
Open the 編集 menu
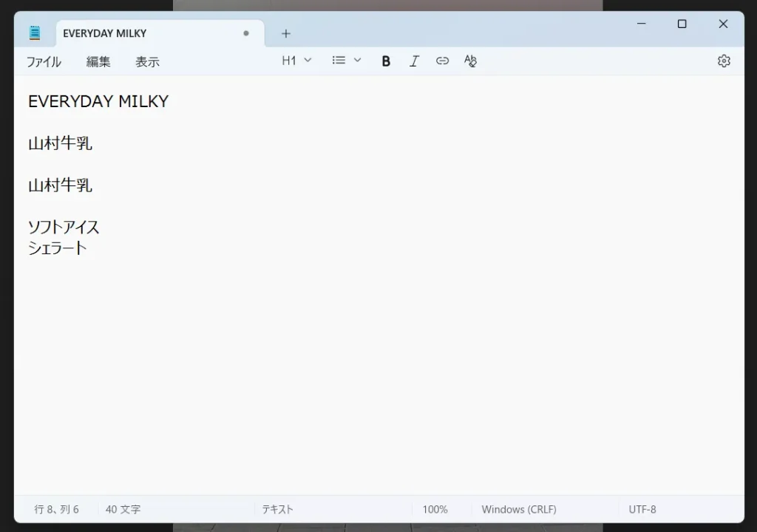click(98, 62)
